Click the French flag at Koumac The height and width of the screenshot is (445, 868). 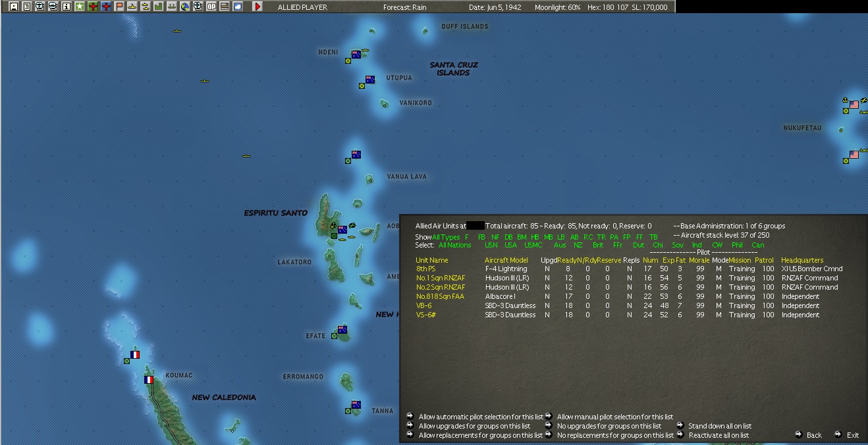pyautogui.click(x=149, y=380)
